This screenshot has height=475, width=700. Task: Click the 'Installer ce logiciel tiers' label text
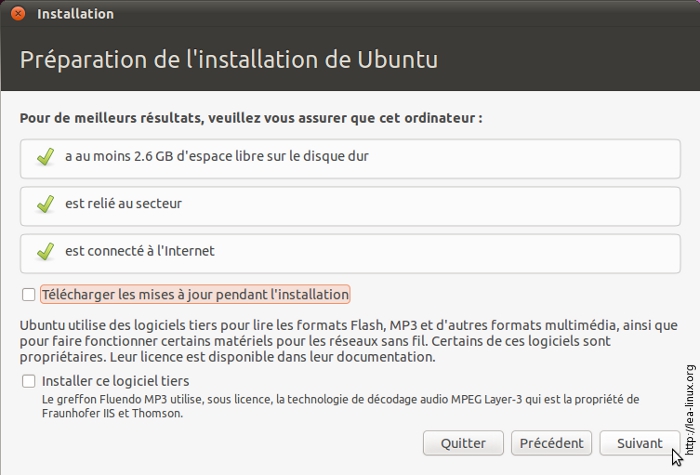click(x=115, y=381)
